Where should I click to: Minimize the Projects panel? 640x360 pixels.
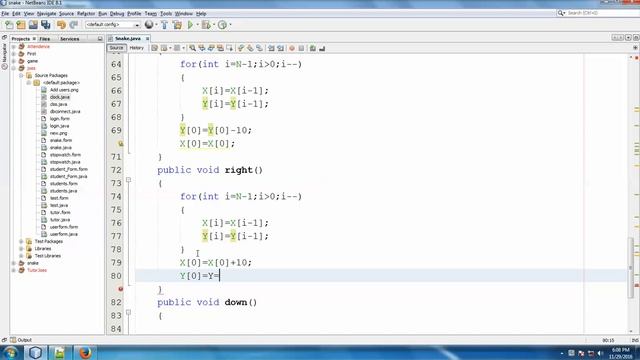tap(100, 39)
